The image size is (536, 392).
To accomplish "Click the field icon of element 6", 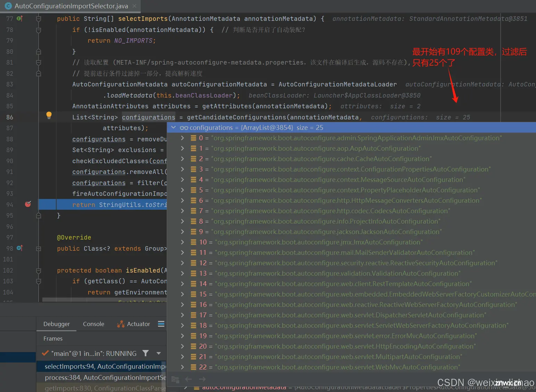I will [x=193, y=200].
